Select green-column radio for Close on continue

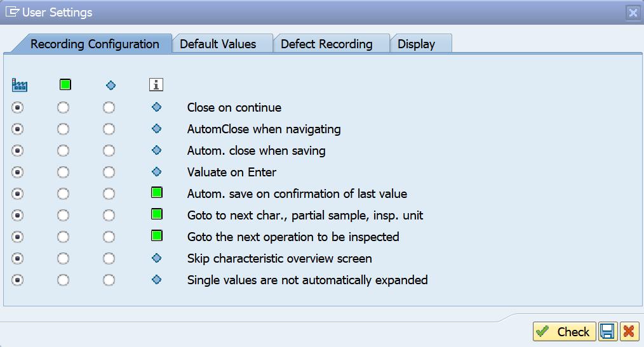(64, 107)
